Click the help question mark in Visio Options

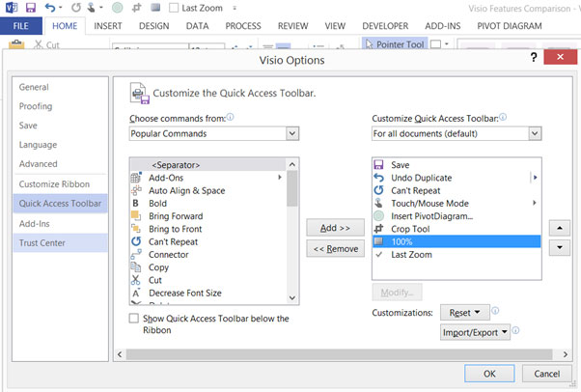pyautogui.click(x=534, y=57)
